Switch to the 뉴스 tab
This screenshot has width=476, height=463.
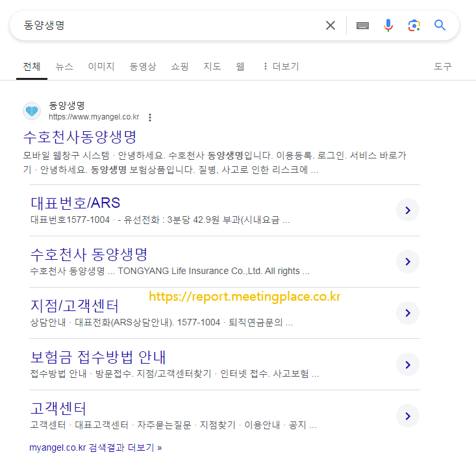pyautogui.click(x=64, y=66)
